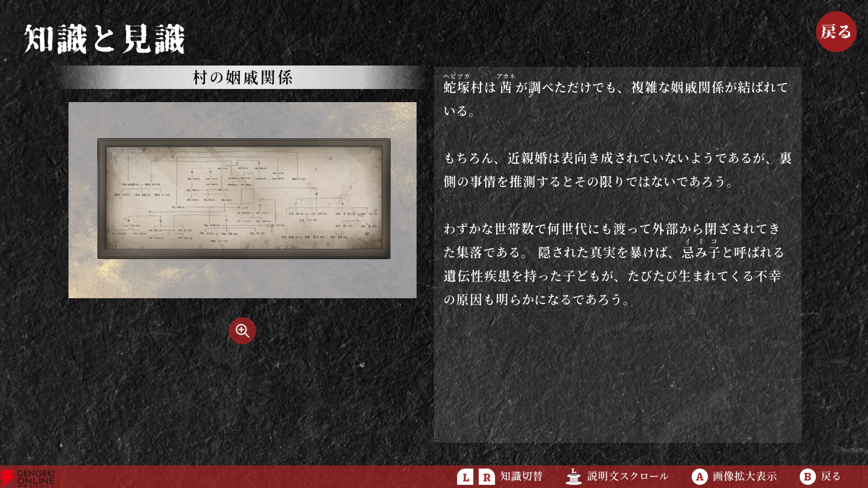Click the paragraph starting with わずかな世帯数
This screenshot has width=868, height=488.
[x=613, y=264]
